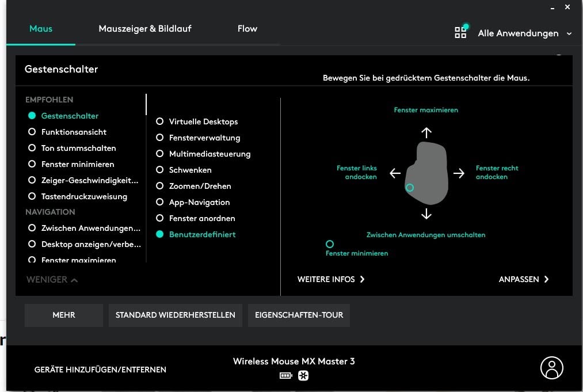The width and height of the screenshot is (583, 392).
Task: Start the EIGENSCHAFTEN-TOUR
Action: point(299,315)
